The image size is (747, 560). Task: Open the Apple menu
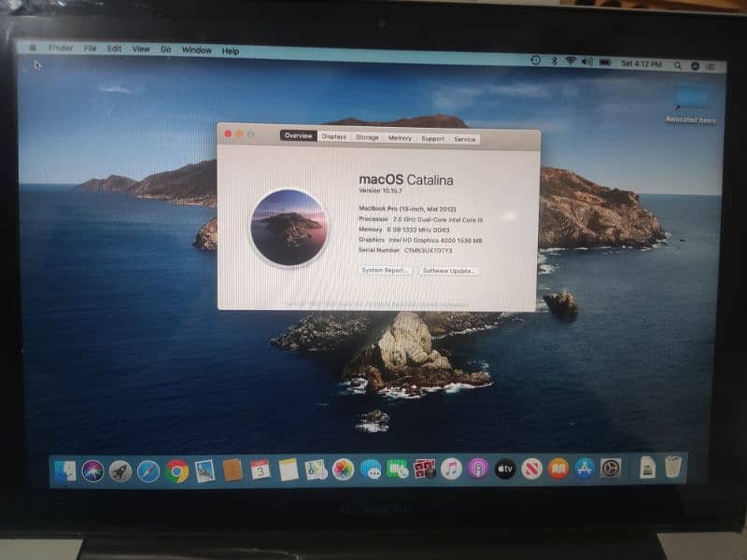pos(34,48)
